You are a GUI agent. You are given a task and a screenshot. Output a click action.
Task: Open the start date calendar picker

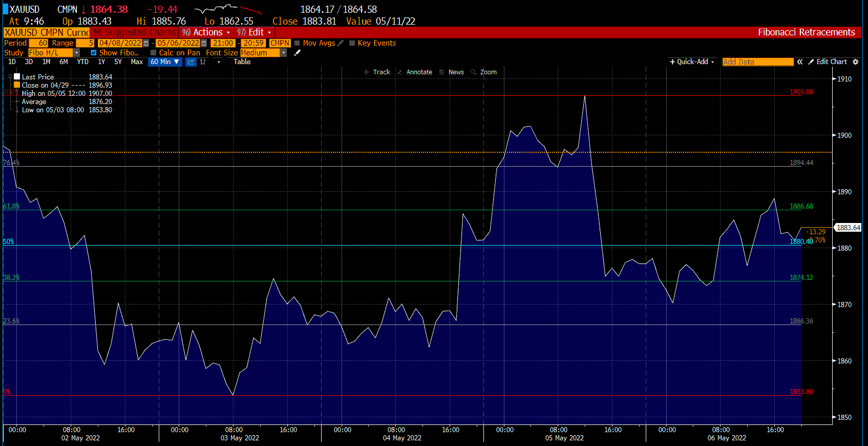(146, 43)
